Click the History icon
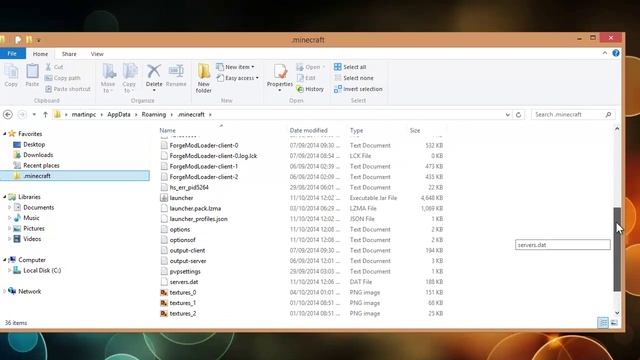This screenshot has height=360, width=640. click(300, 89)
